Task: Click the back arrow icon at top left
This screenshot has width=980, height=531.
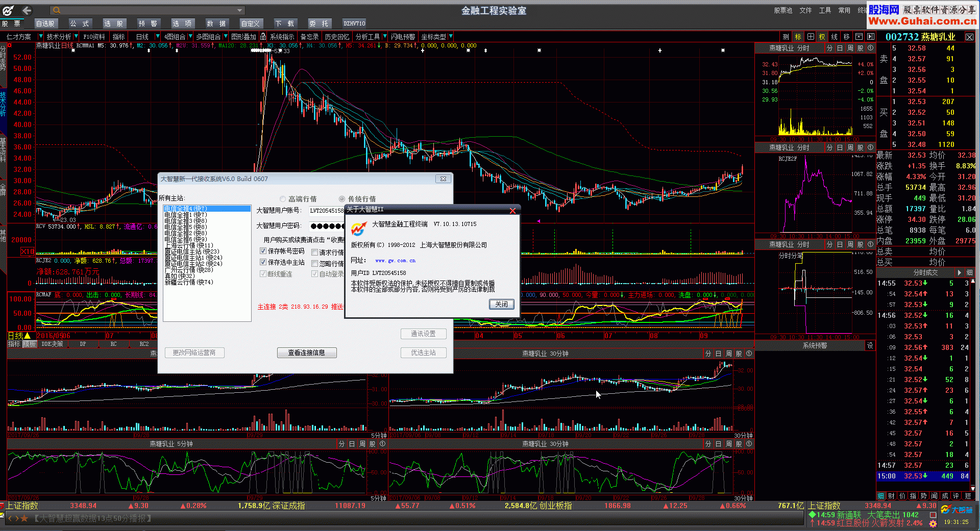Action: tap(27, 10)
